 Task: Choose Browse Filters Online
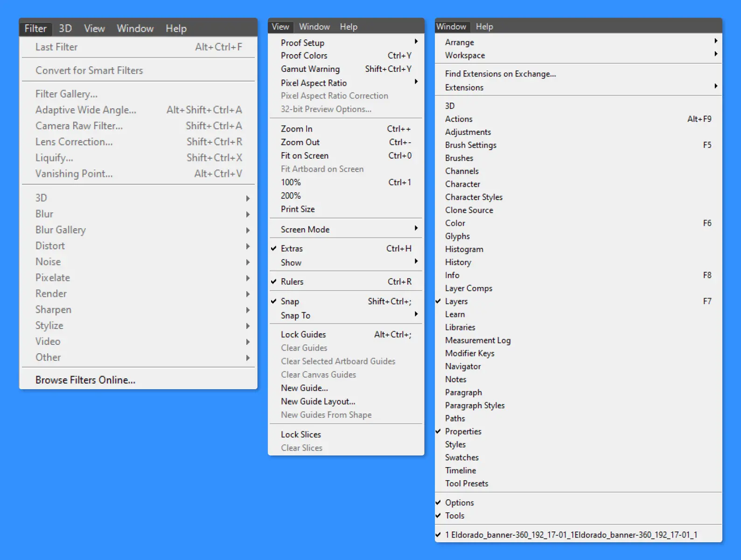(x=138, y=380)
